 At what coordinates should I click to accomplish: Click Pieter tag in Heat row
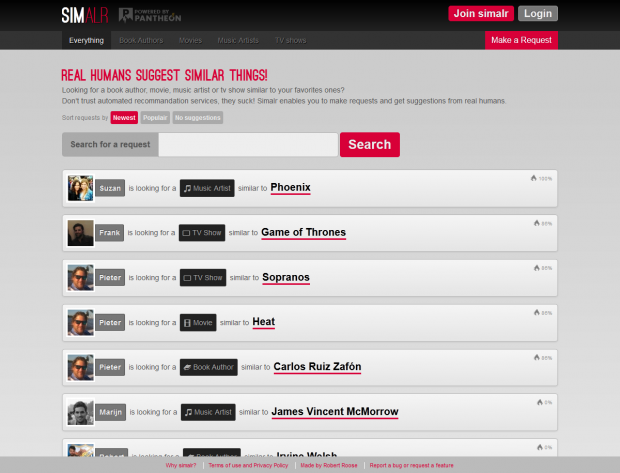[110, 323]
